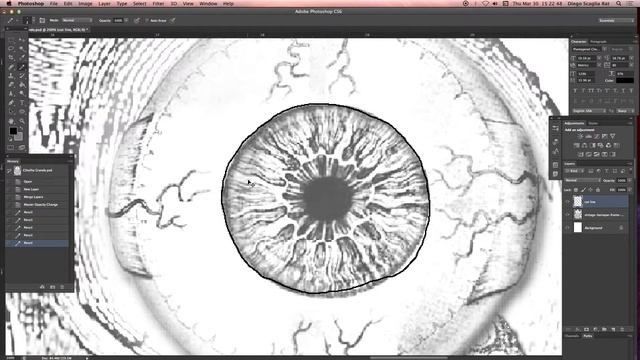Select the Eraser tool

[11, 84]
